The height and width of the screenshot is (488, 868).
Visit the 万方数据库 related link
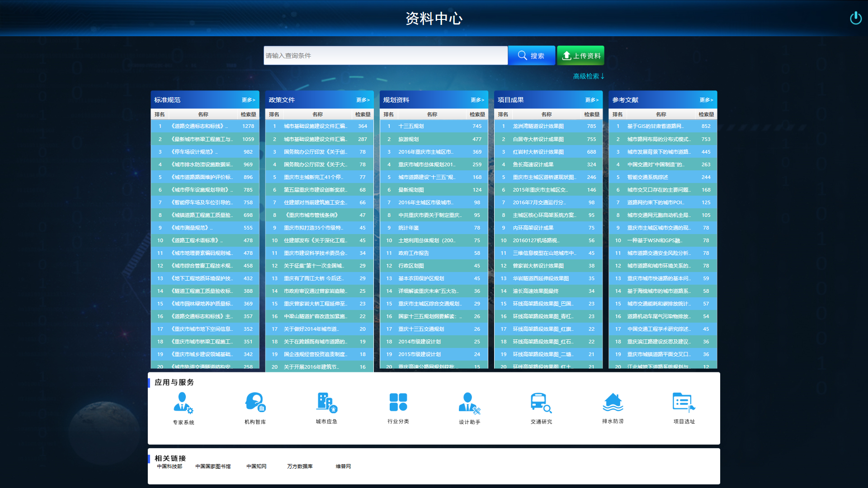(x=300, y=466)
